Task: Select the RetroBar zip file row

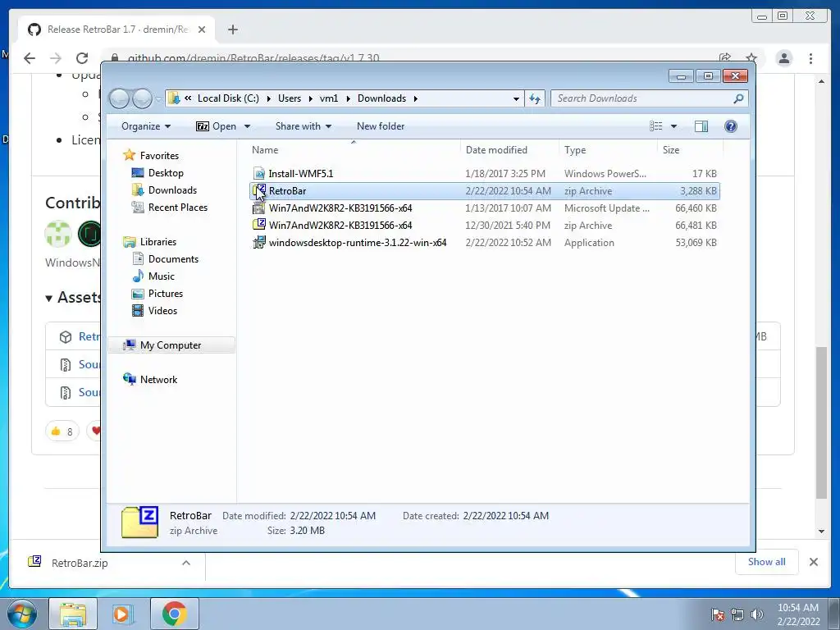Action: click(x=484, y=190)
